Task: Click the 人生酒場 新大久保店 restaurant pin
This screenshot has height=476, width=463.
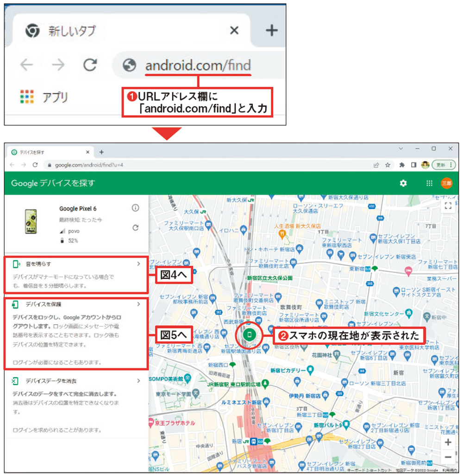Action: pyautogui.click(x=282, y=234)
